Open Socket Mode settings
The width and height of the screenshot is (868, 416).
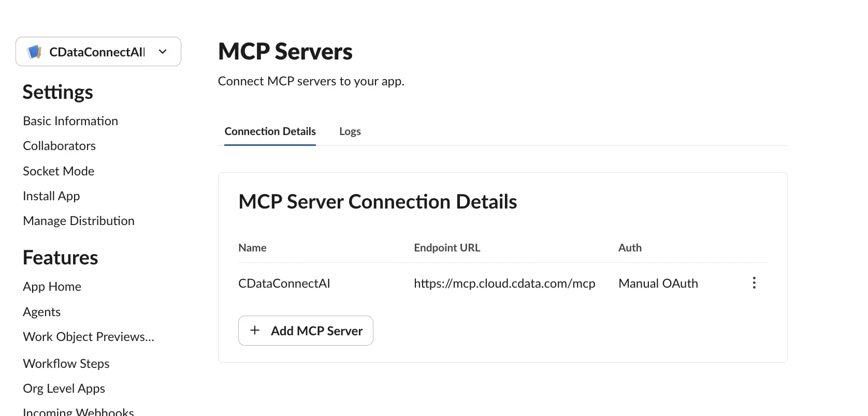tap(59, 171)
